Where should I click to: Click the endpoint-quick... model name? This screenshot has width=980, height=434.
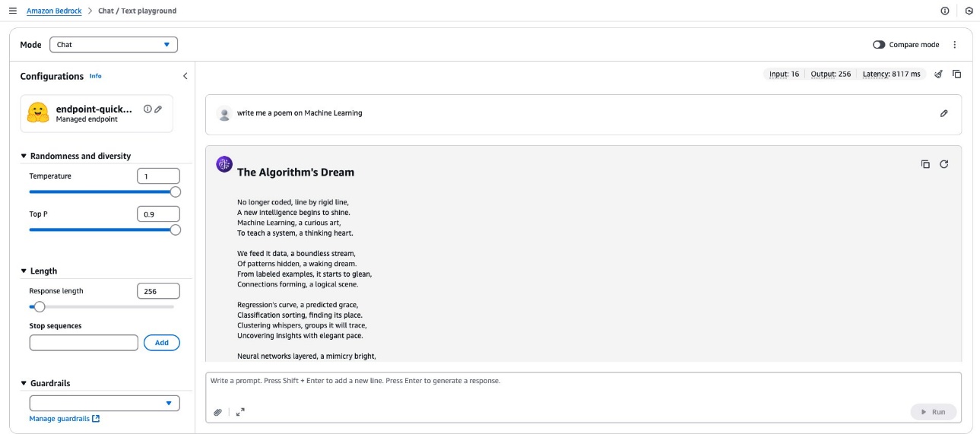(94, 109)
